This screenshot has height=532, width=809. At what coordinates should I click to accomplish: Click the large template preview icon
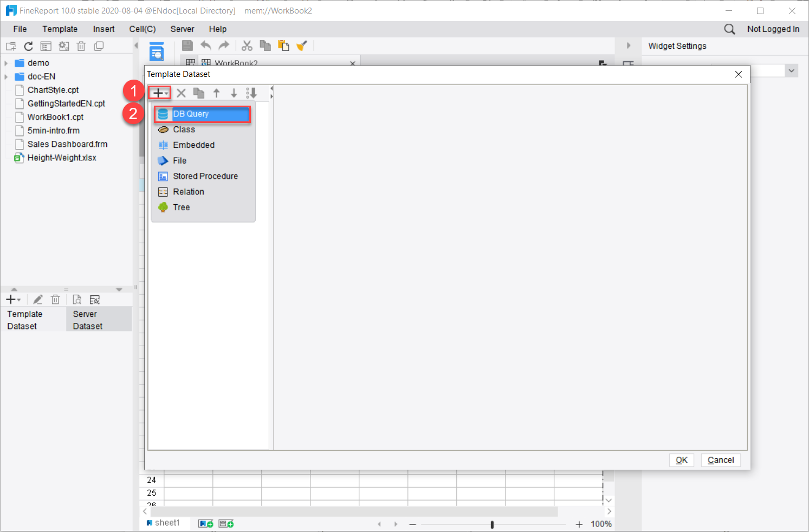[x=157, y=51]
